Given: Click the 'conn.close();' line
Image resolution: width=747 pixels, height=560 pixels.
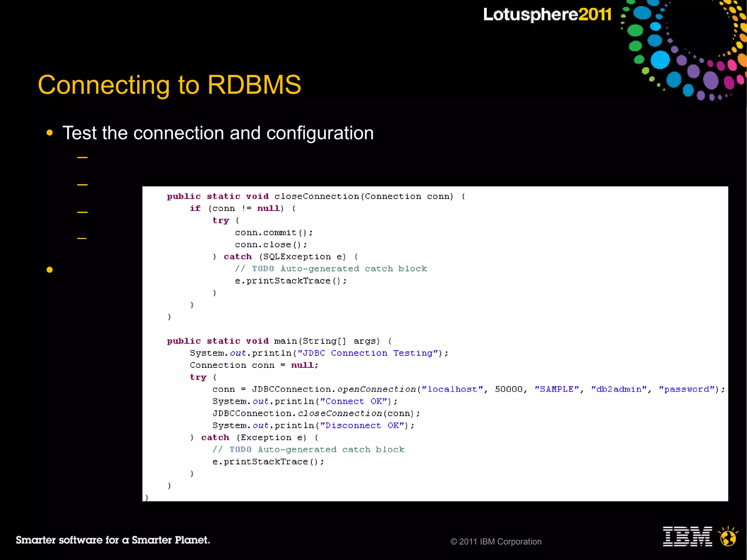Looking at the screenshot, I should pyautogui.click(x=271, y=245).
